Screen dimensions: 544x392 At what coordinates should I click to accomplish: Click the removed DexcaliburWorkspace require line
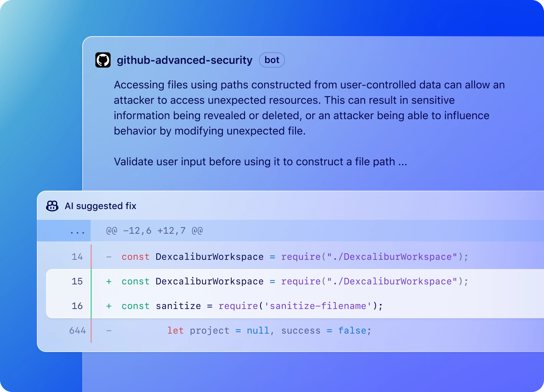point(295,257)
